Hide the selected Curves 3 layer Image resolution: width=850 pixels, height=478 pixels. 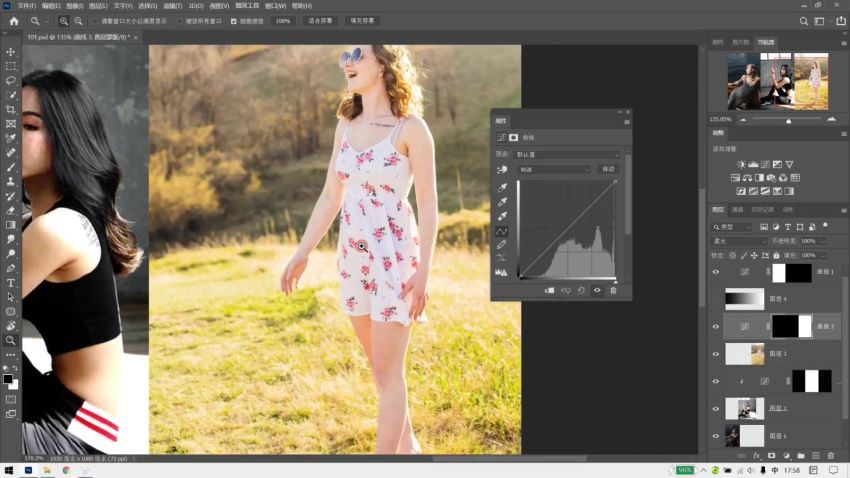pos(716,326)
